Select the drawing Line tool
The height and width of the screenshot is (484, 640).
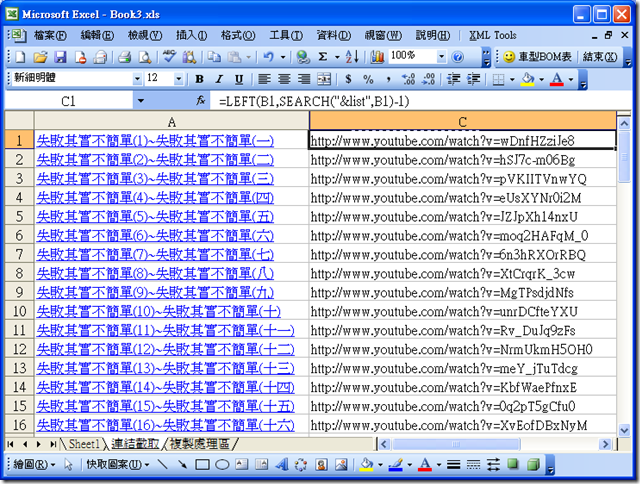pos(162,464)
